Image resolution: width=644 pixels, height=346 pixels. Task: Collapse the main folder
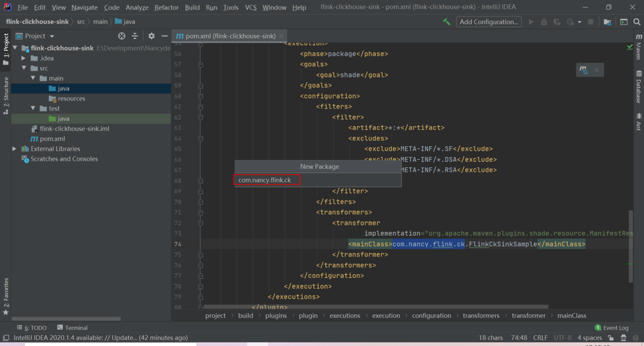pyautogui.click(x=33, y=78)
